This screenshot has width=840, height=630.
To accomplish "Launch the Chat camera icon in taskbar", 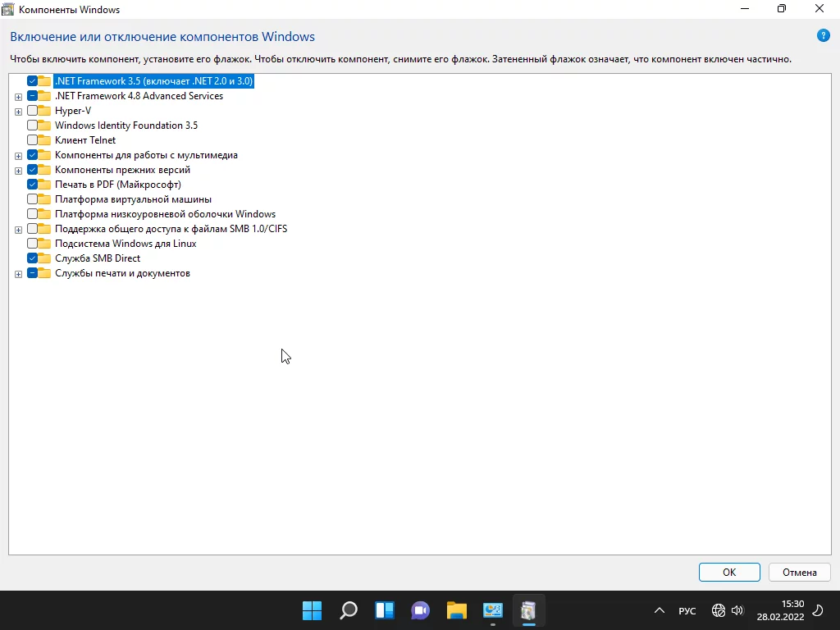I will tap(421, 610).
